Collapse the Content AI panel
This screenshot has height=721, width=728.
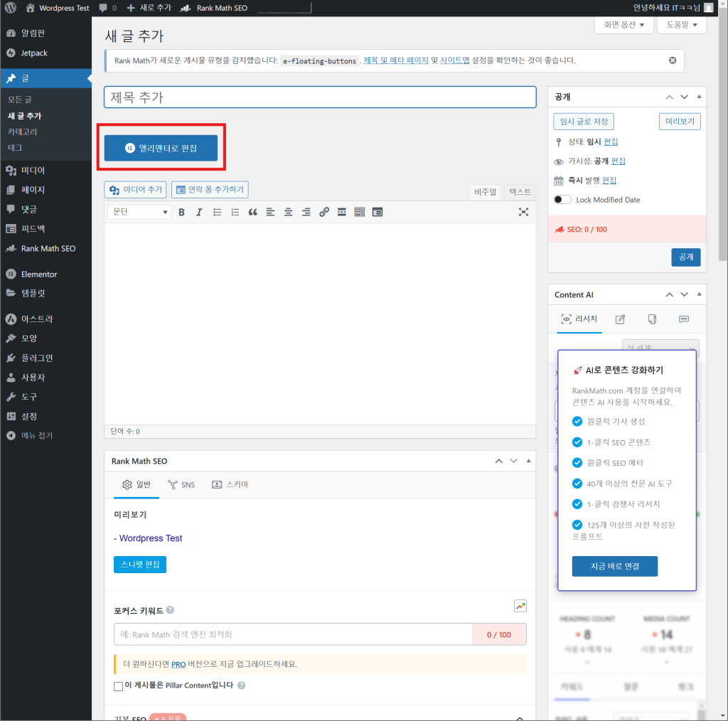[699, 294]
